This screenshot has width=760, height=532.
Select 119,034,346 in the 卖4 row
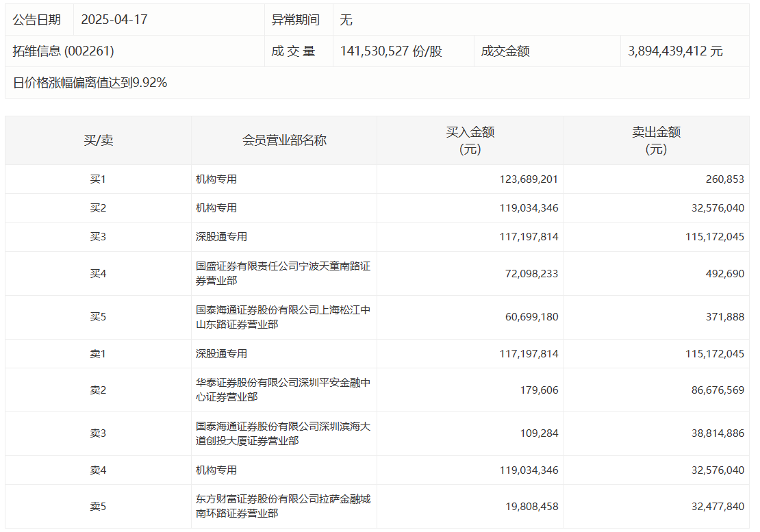pyautogui.click(x=529, y=470)
